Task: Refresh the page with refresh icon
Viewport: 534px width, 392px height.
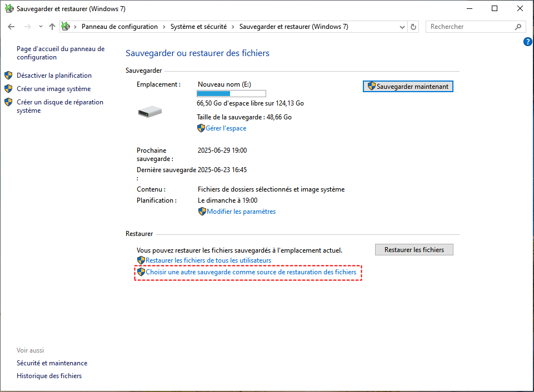Action: 413,27
